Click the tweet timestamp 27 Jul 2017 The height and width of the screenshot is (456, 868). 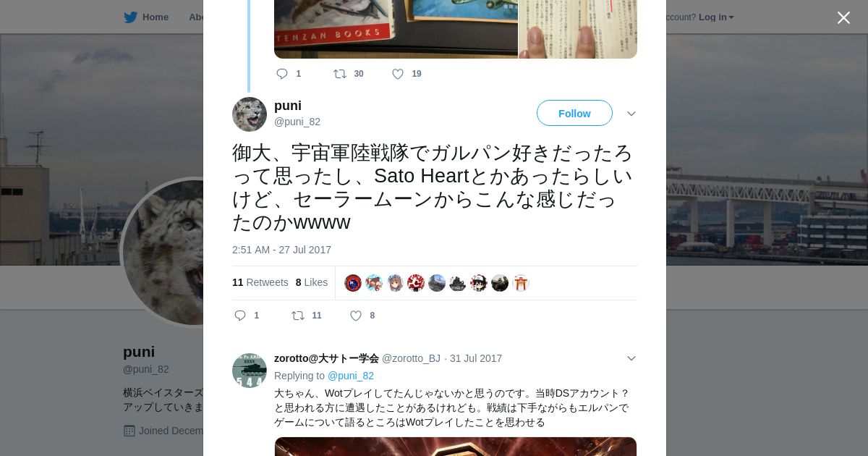click(x=281, y=250)
